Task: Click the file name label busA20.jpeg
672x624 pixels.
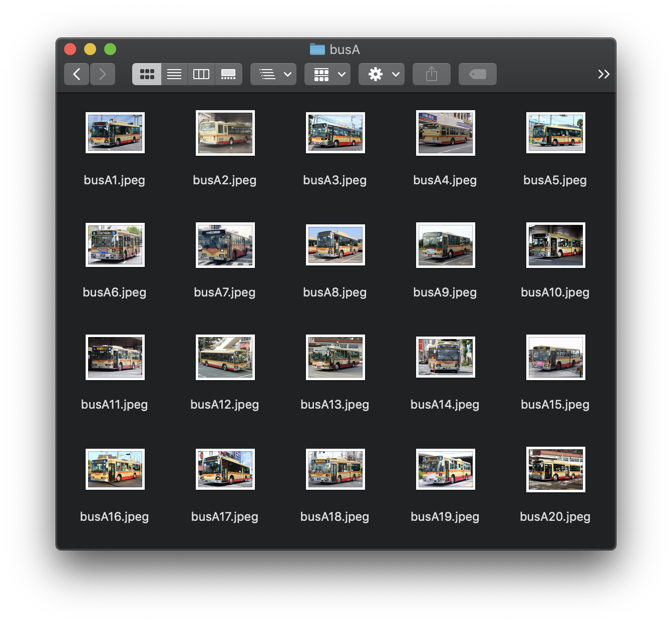Action: click(555, 517)
